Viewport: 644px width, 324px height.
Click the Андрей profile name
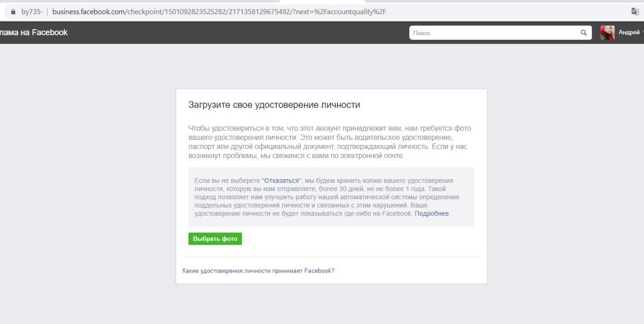pos(629,33)
